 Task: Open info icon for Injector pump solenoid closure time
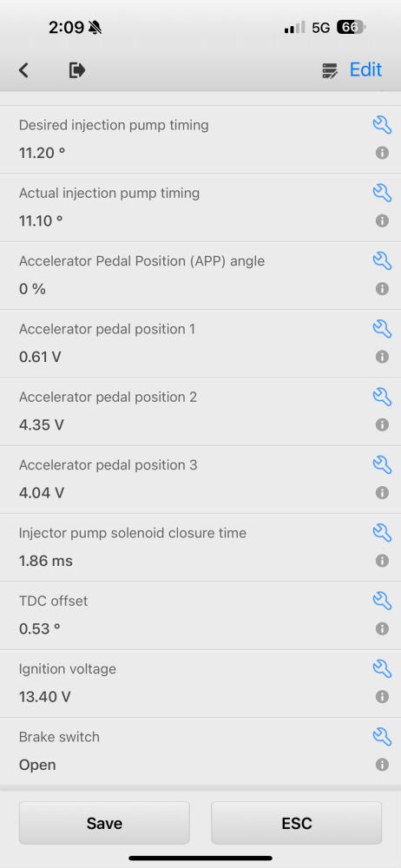point(382,561)
